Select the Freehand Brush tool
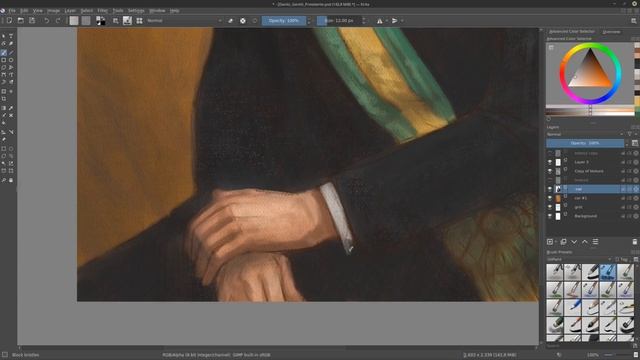Screen dimensions: 640x360 [x=4, y=53]
